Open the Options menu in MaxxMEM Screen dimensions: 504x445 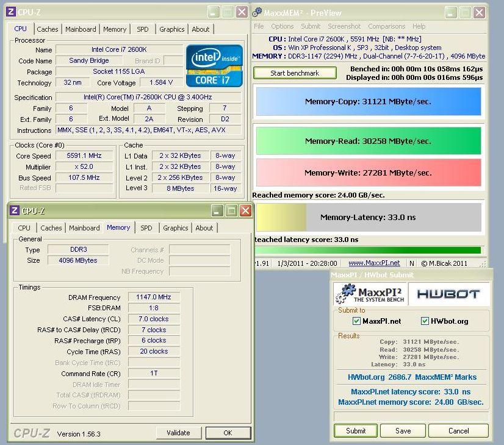[283, 26]
